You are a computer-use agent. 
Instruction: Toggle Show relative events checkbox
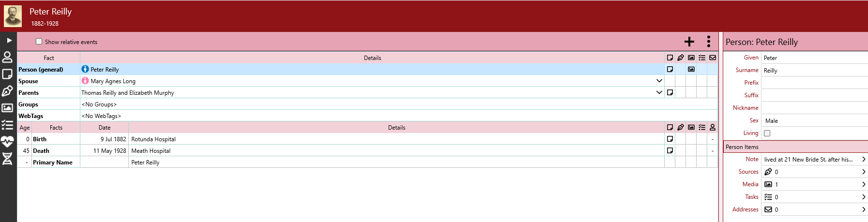coord(39,42)
